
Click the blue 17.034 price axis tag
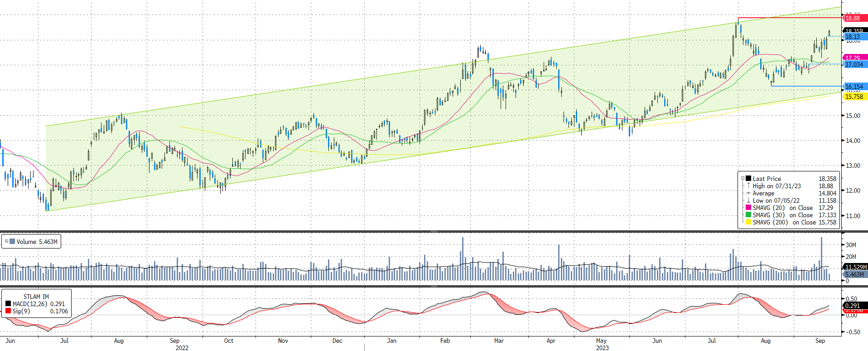[x=855, y=64]
